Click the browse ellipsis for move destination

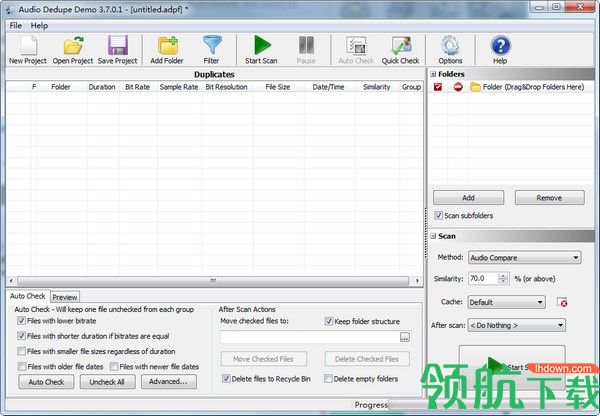(x=405, y=337)
